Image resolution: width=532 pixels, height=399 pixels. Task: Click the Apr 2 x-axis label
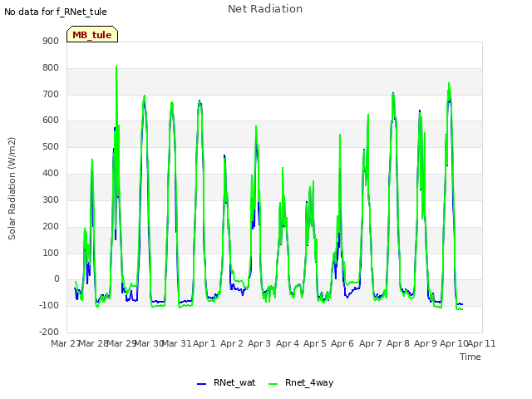click(x=232, y=343)
